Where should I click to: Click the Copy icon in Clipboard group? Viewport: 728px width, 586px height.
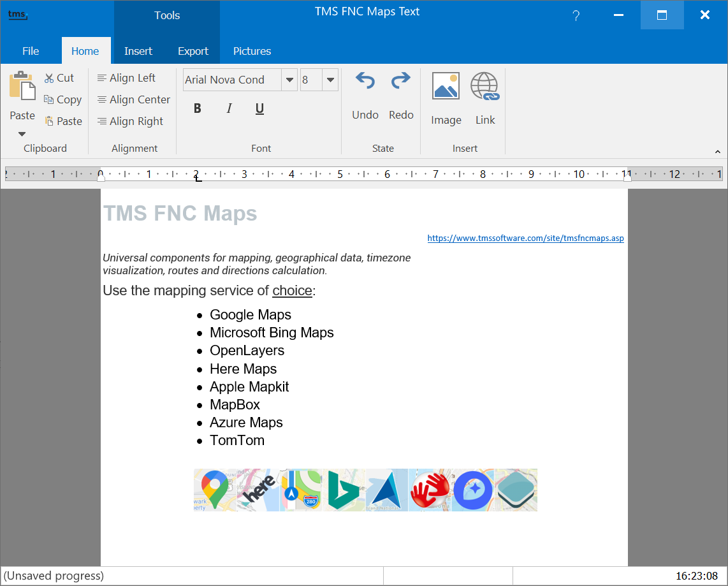click(x=48, y=99)
